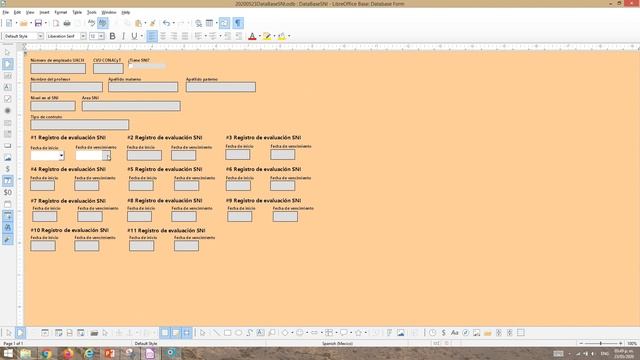Viewport: 640px width, 360px height.
Task: Open the Edit menu
Action: [17, 12]
